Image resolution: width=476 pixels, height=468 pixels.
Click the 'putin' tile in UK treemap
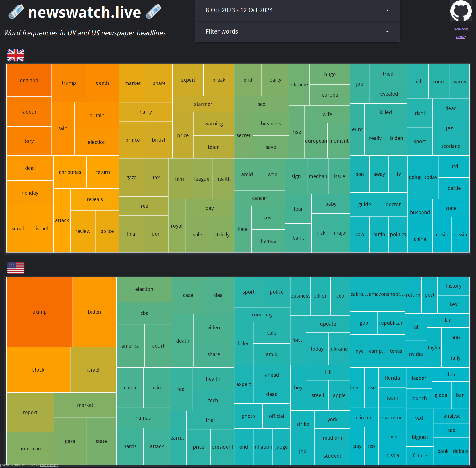379,234
